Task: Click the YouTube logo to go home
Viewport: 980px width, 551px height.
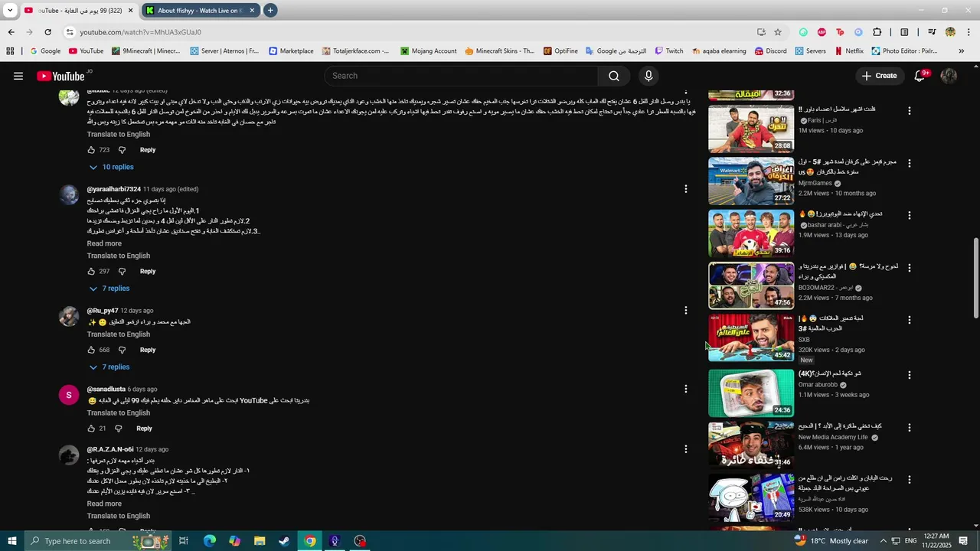Action: 61,76
